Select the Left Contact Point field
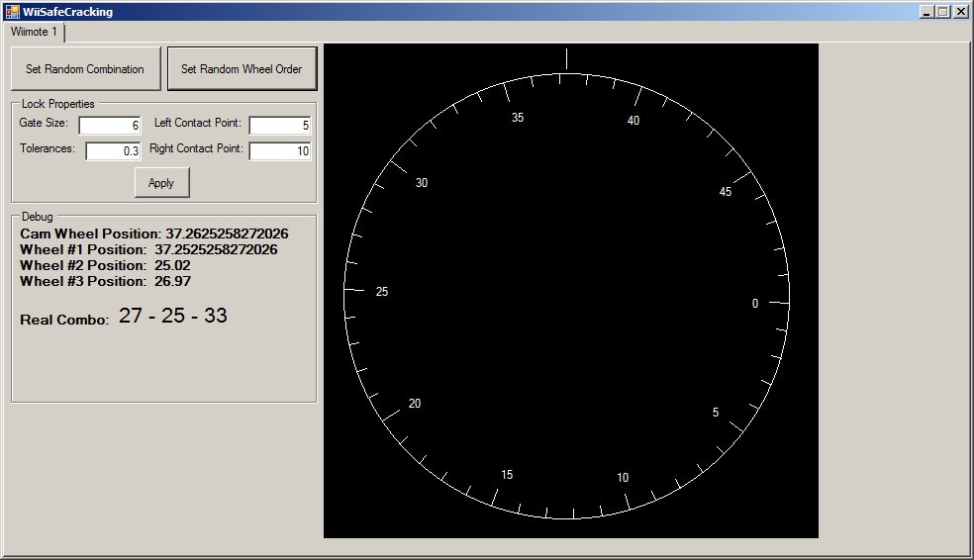974x560 pixels. point(280,126)
